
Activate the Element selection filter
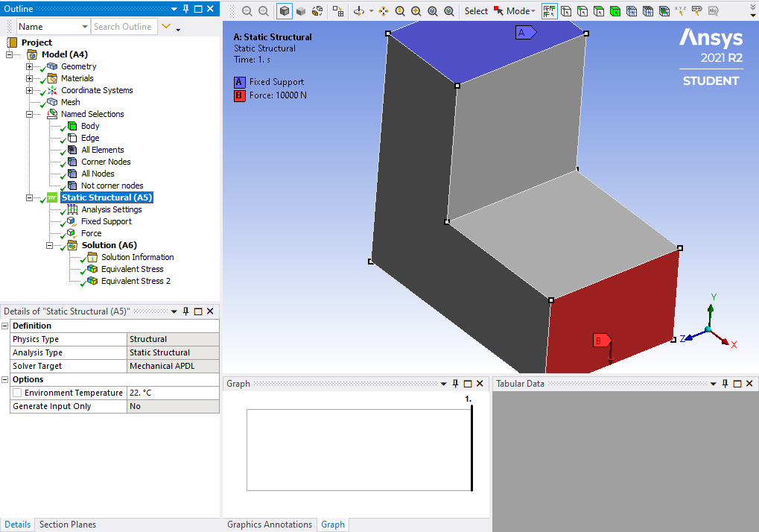(664, 11)
